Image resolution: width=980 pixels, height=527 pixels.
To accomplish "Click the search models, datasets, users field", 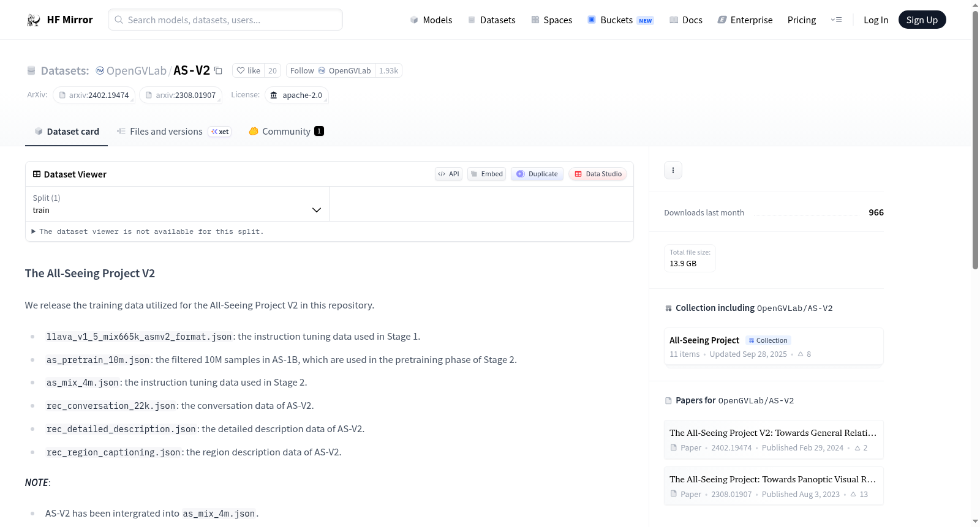I will [x=225, y=20].
